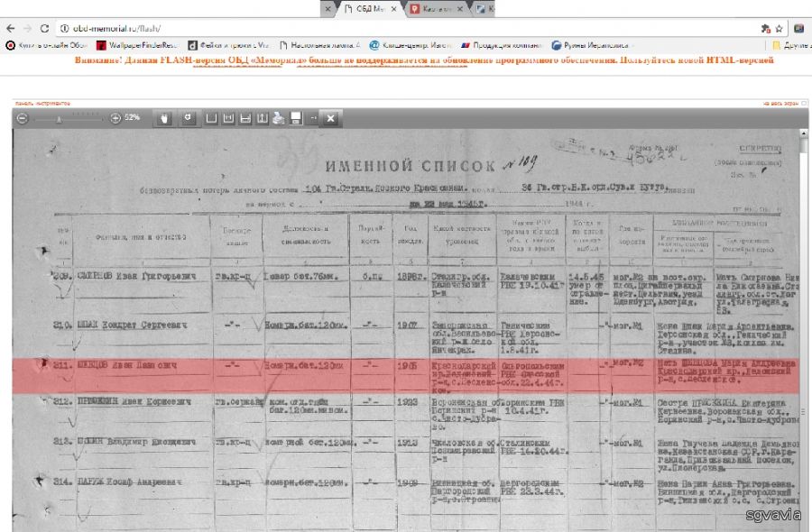Image resolution: width=812 pixels, height=532 pixels.
Task: Click the printer icon in viewer toolbar
Action: click(x=279, y=118)
